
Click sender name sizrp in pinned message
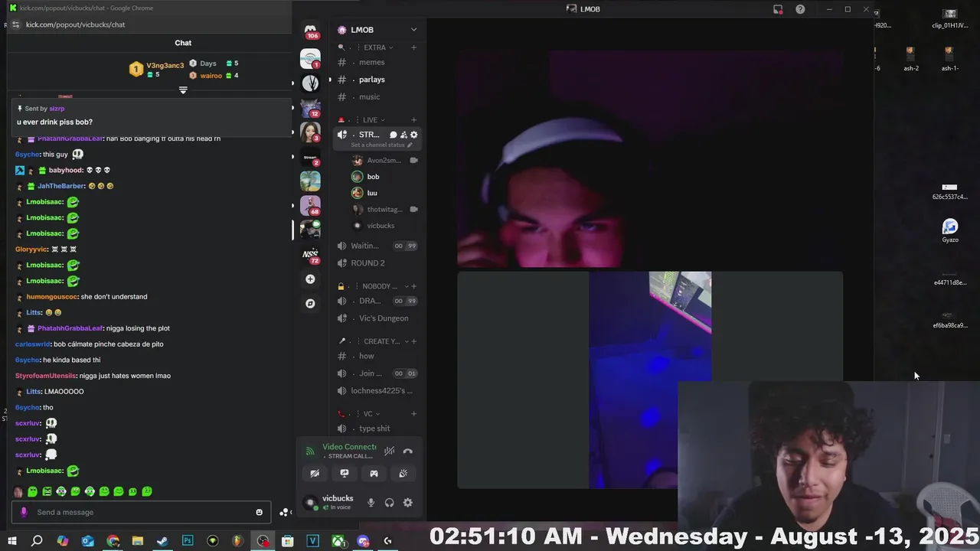pos(57,109)
